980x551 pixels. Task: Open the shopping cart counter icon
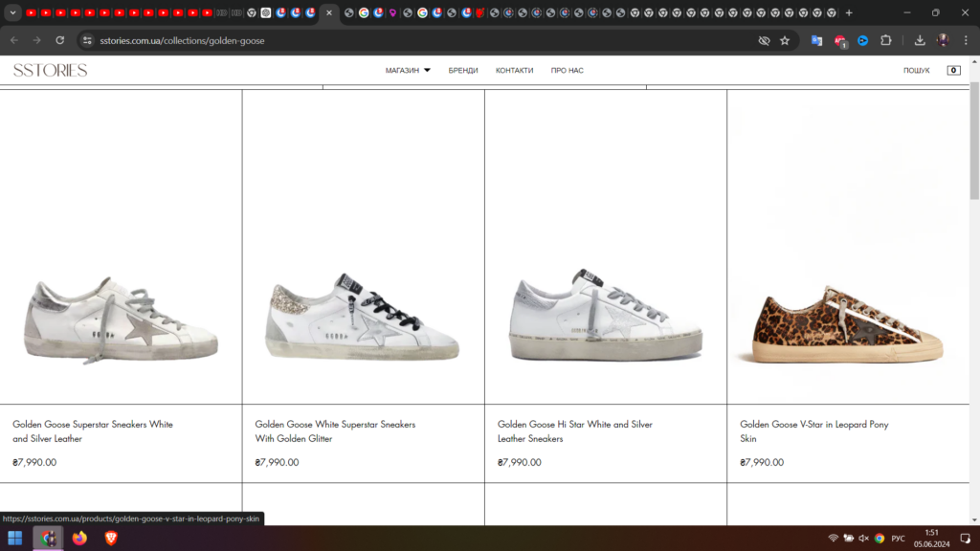(x=953, y=70)
